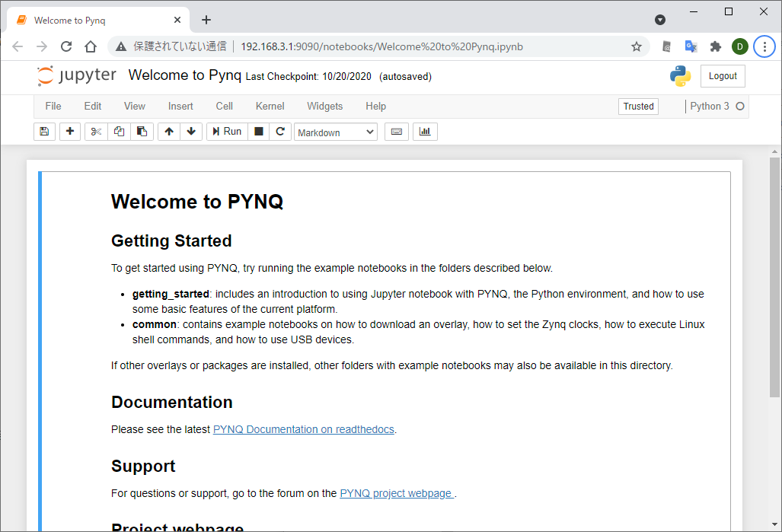The height and width of the screenshot is (532, 782).
Task: Restart the kernel icon
Action: 280,132
